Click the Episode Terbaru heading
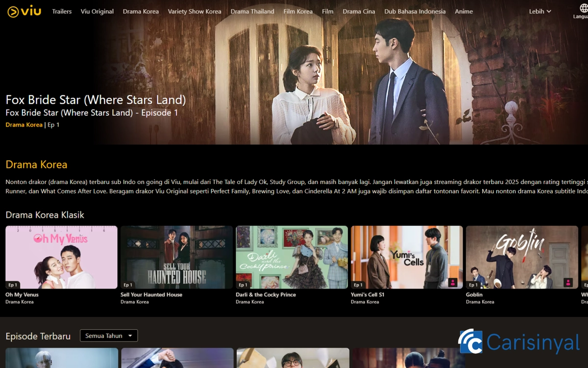This screenshot has width=588, height=368. 38,336
